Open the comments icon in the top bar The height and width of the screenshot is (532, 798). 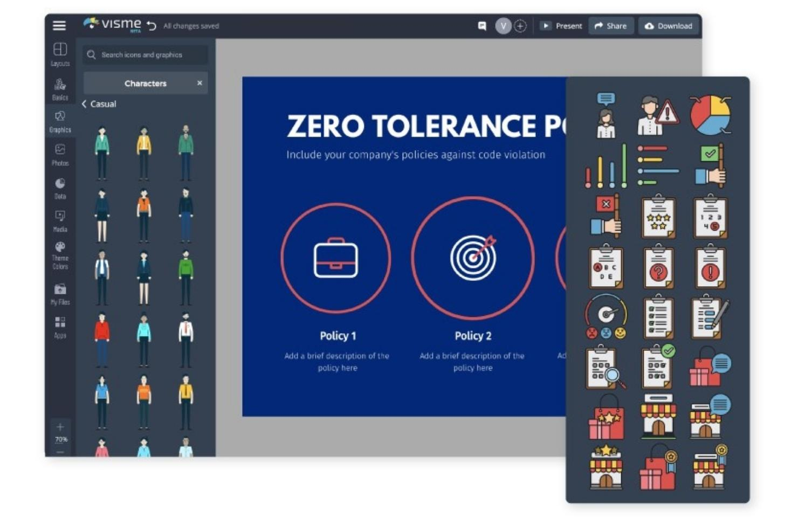[481, 25]
